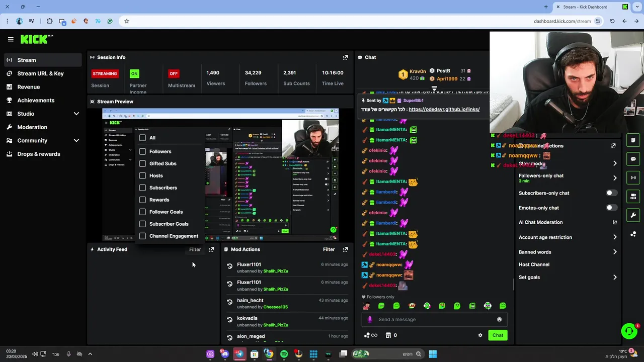
Task: Open Followers-only chat options chevron
Action: [x=615, y=178]
